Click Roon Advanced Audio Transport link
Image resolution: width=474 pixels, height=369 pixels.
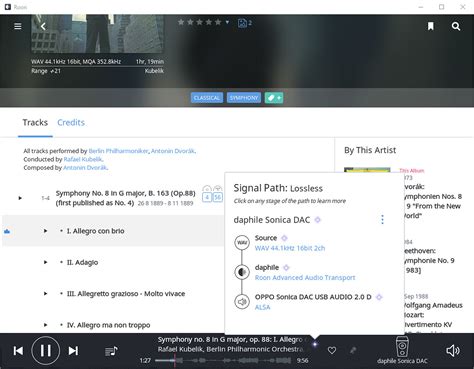pyautogui.click(x=305, y=277)
